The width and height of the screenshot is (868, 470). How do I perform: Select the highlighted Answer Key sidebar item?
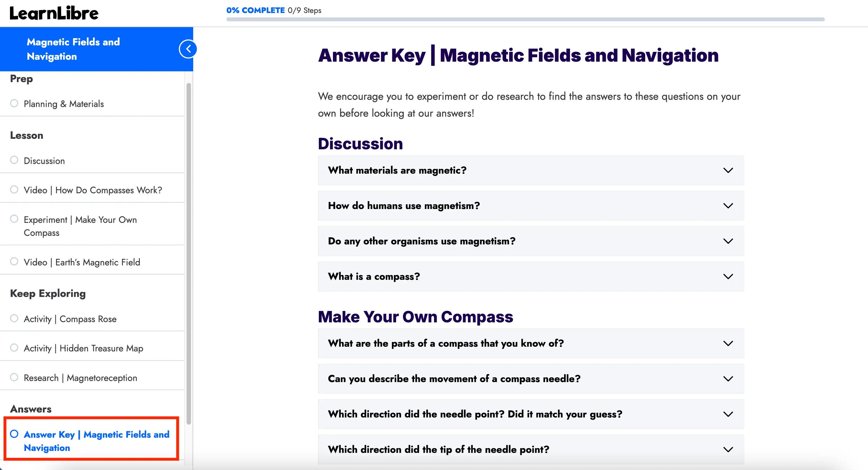(x=96, y=441)
